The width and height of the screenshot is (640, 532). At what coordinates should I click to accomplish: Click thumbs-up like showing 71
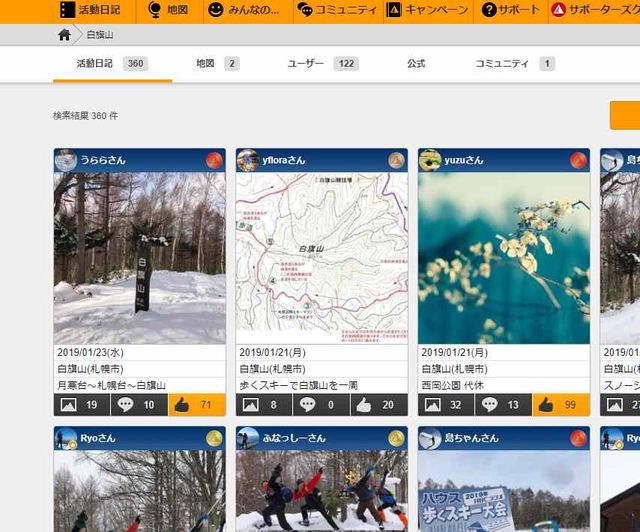coord(197,405)
